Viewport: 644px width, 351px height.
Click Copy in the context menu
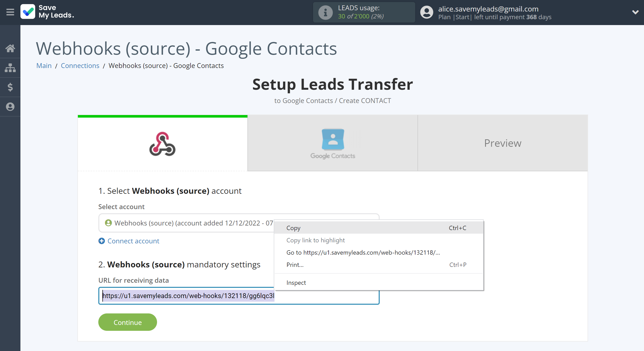(x=293, y=228)
